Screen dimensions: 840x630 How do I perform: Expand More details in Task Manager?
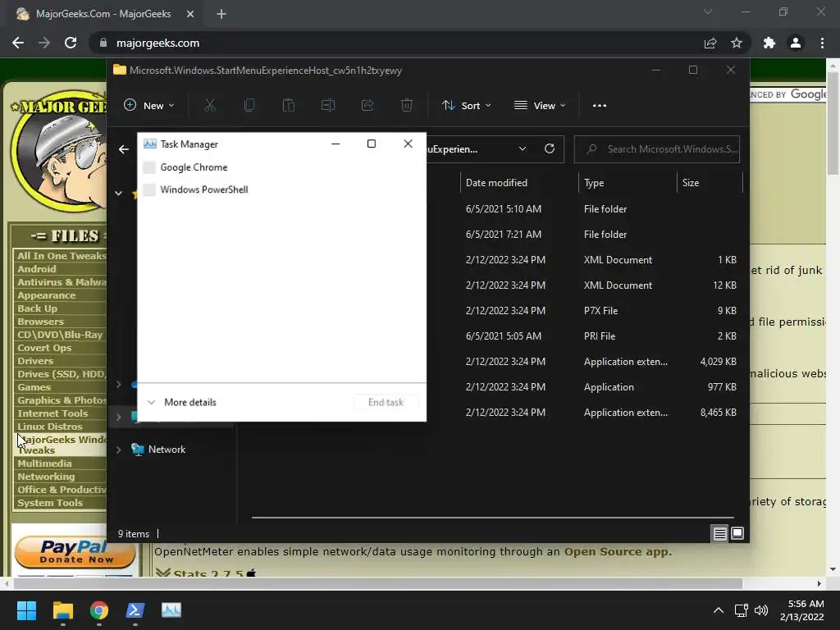coord(181,402)
